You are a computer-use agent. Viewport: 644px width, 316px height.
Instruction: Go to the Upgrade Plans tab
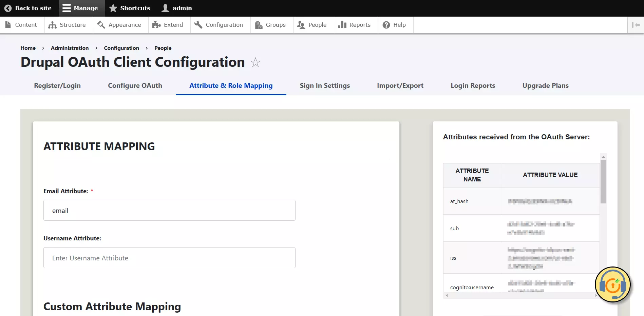[545, 85]
